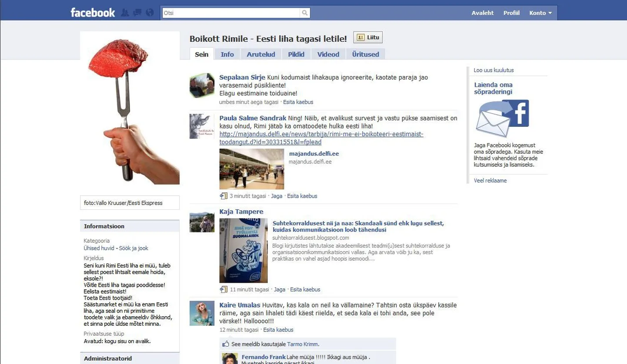Open Ühised huvid category link

99,248
